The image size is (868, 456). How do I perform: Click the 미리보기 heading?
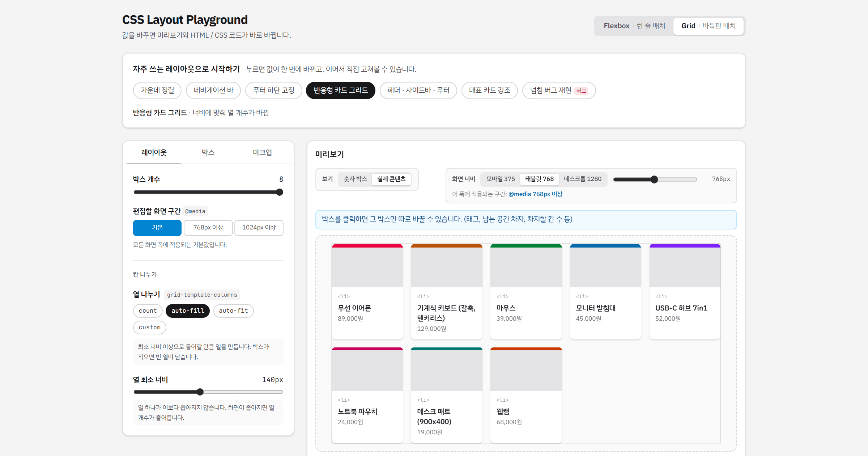(329, 154)
